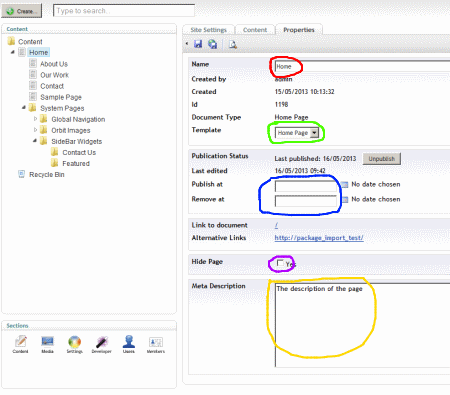The width and height of the screenshot is (450, 395).
Task: Select the SideBar Widgets tree label
Action: point(77,141)
